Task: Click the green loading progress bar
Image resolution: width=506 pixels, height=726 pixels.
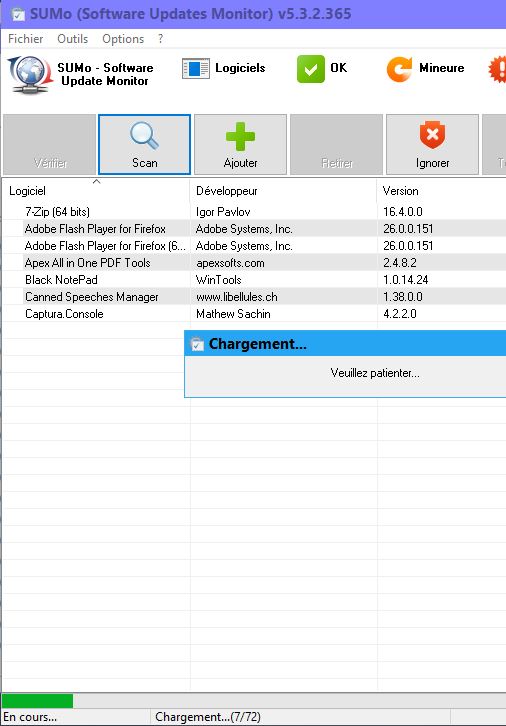Action: pos(37,701)
